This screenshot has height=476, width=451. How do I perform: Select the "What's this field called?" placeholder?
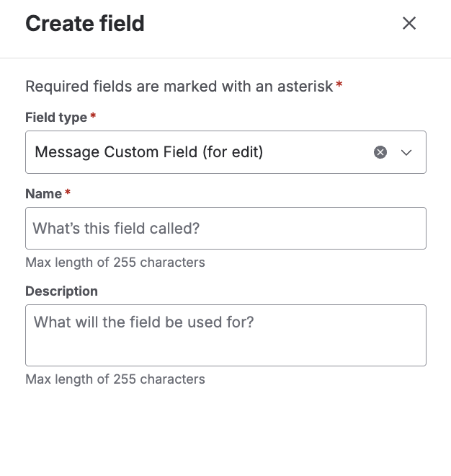[116, 229]
